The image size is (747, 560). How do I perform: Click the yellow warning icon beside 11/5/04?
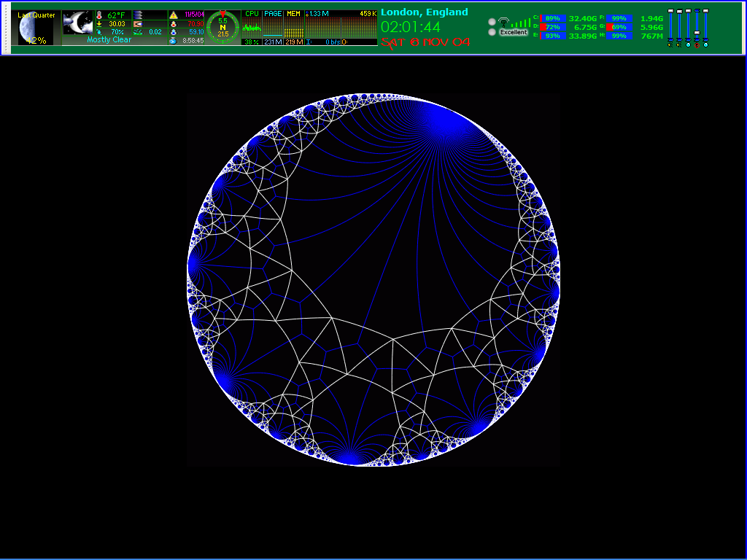coord(174,15)
